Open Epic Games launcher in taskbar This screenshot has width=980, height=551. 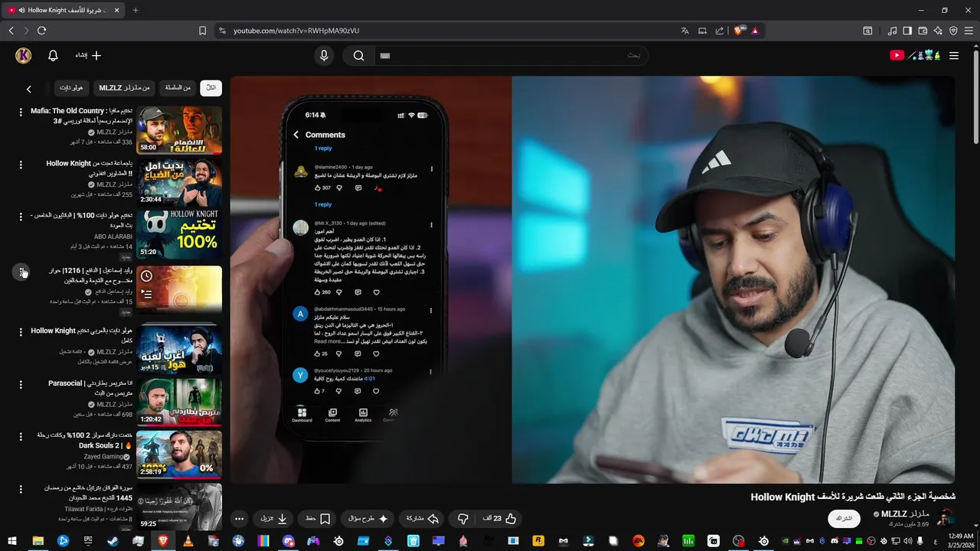88,541
